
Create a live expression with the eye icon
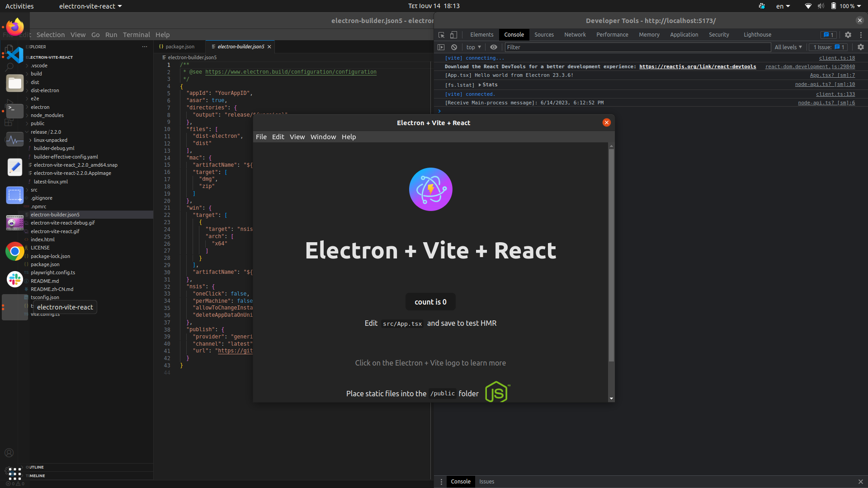[493, 47]
